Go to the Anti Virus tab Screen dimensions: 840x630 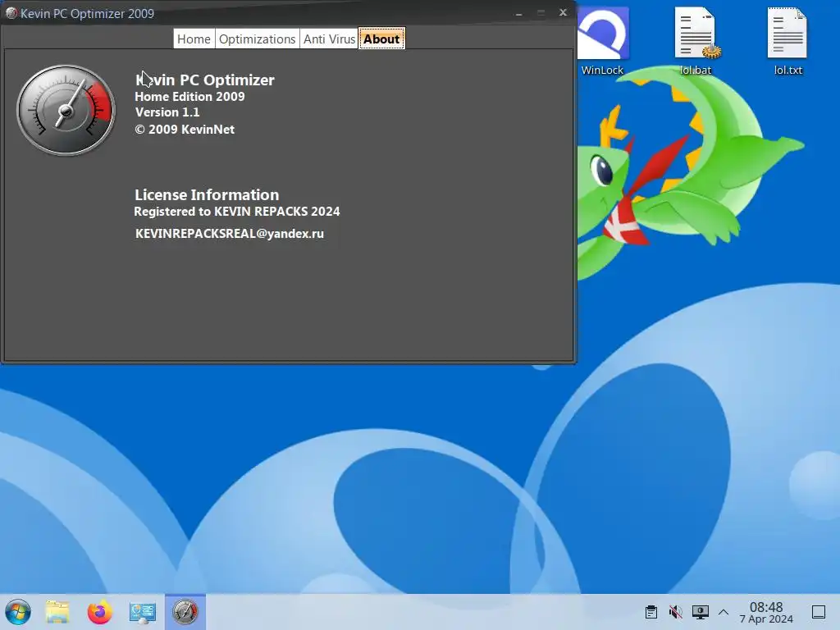click(x=329, y=39)
